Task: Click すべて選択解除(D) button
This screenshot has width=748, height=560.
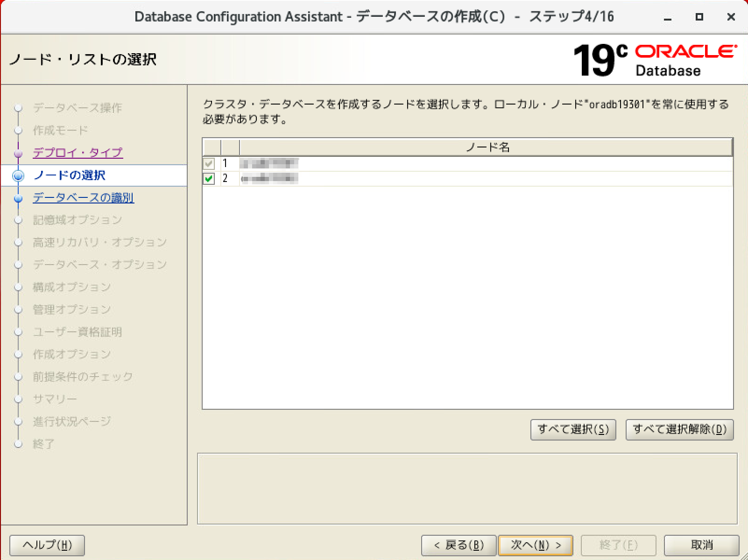Action: tap(679, 429)
